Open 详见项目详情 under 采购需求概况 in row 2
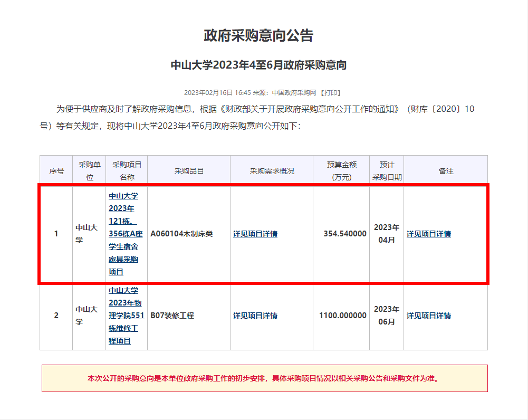 [x=255, y=316]
